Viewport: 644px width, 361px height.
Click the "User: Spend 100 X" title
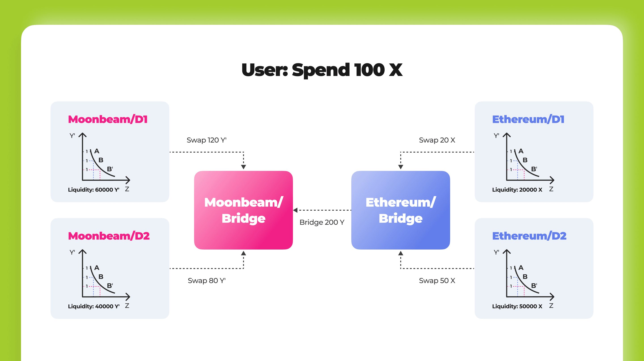click(x=322, y=70)
